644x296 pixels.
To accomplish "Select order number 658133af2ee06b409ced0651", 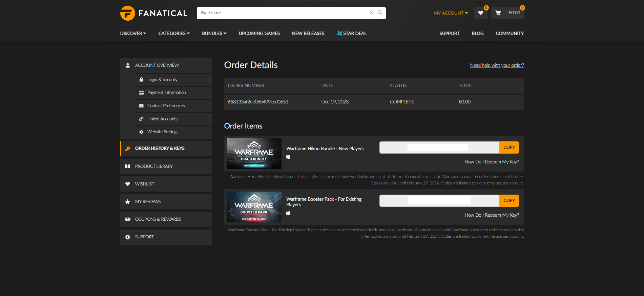I will click(x=258, y=102).
